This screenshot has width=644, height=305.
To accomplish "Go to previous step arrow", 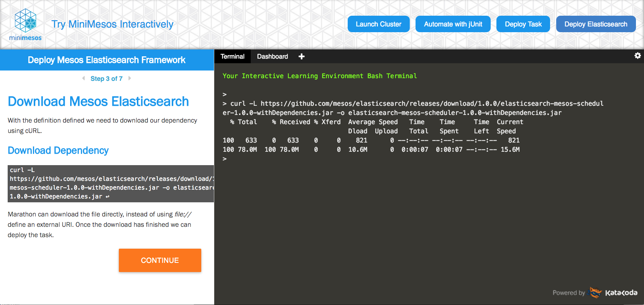I will click(84, 78).
